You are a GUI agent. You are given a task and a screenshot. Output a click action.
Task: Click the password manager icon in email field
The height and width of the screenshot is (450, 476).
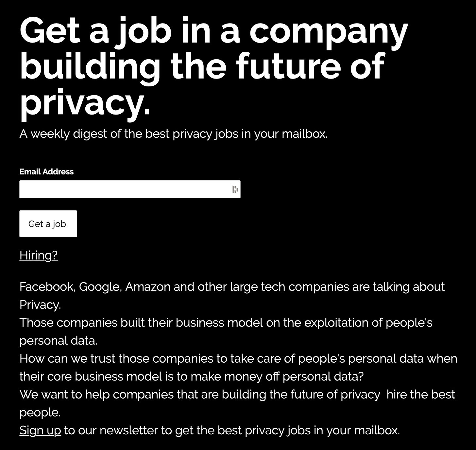coord(235,189)
